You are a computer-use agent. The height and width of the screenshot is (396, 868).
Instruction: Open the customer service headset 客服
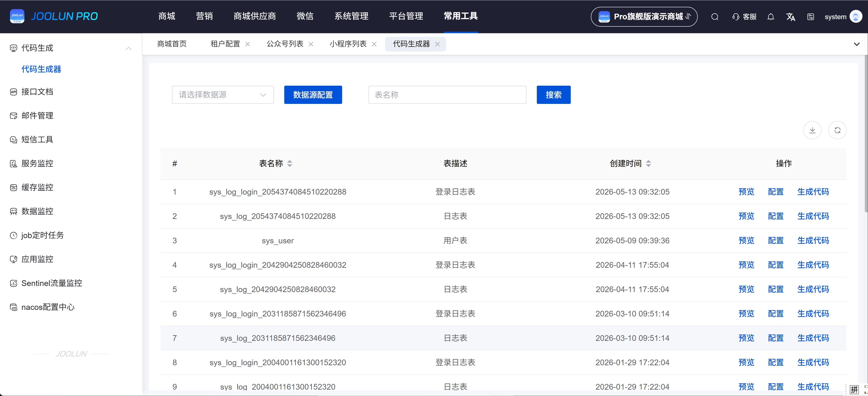pos(744,17)
